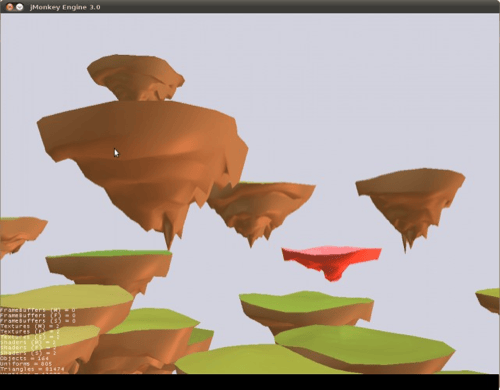The image size is (500, 390).
Task: Click 'Triangles = 81474' stat line
Action: (x=32, y=369)
